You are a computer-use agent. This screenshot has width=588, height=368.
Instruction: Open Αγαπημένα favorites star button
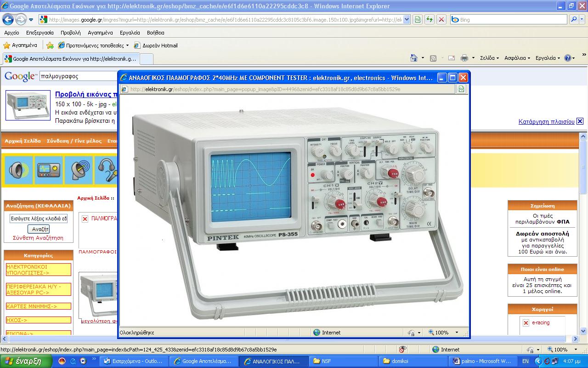click(20, 45)
